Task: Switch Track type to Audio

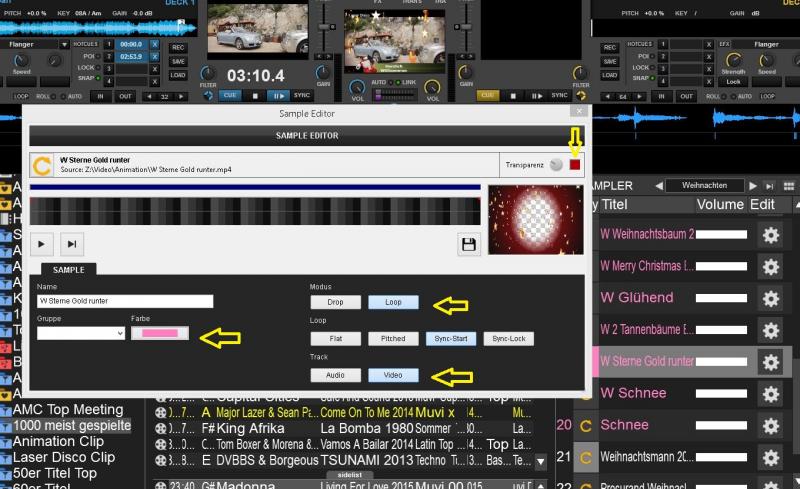Action: tap(335, 376)
